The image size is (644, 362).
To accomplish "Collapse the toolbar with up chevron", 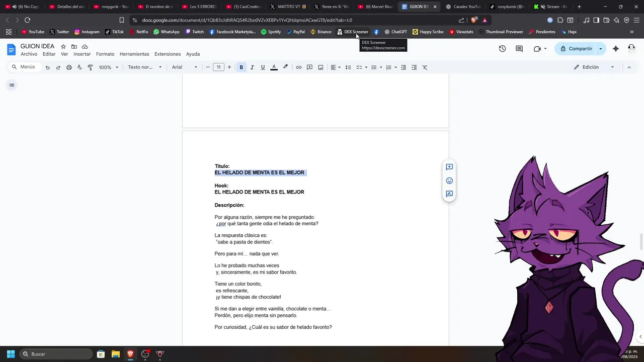I will pyautogui.click(x=629, y=67).
